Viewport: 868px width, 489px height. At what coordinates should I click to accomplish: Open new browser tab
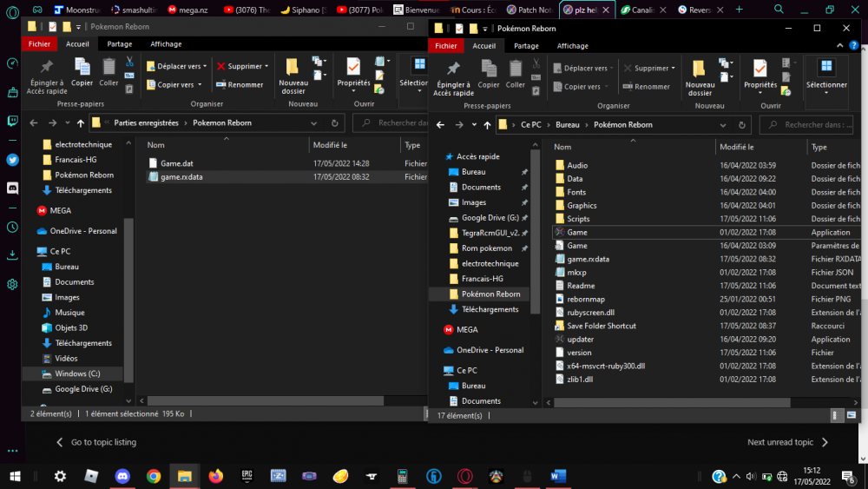coord(739,10)
